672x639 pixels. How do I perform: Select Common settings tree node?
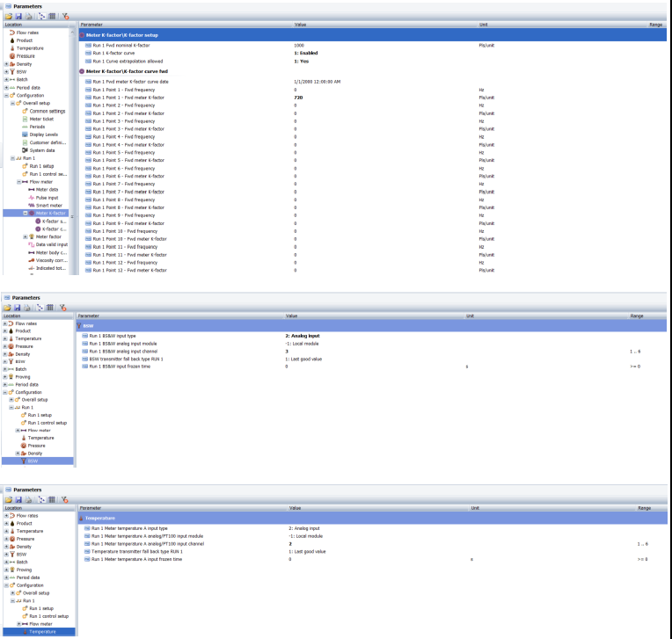coord(47,112)
